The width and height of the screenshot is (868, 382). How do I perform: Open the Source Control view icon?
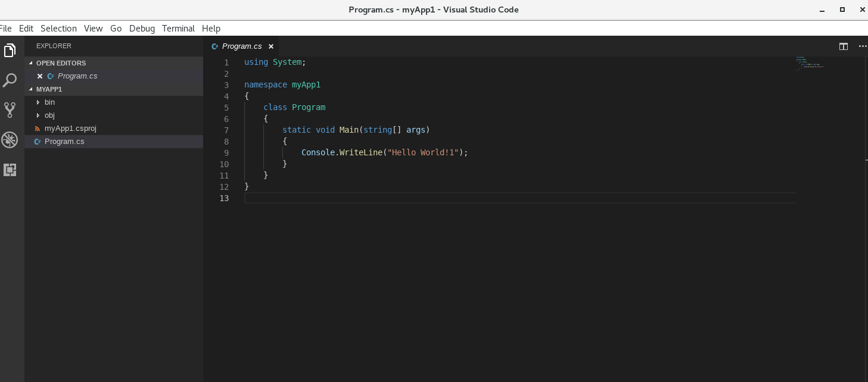coord(10,109)
